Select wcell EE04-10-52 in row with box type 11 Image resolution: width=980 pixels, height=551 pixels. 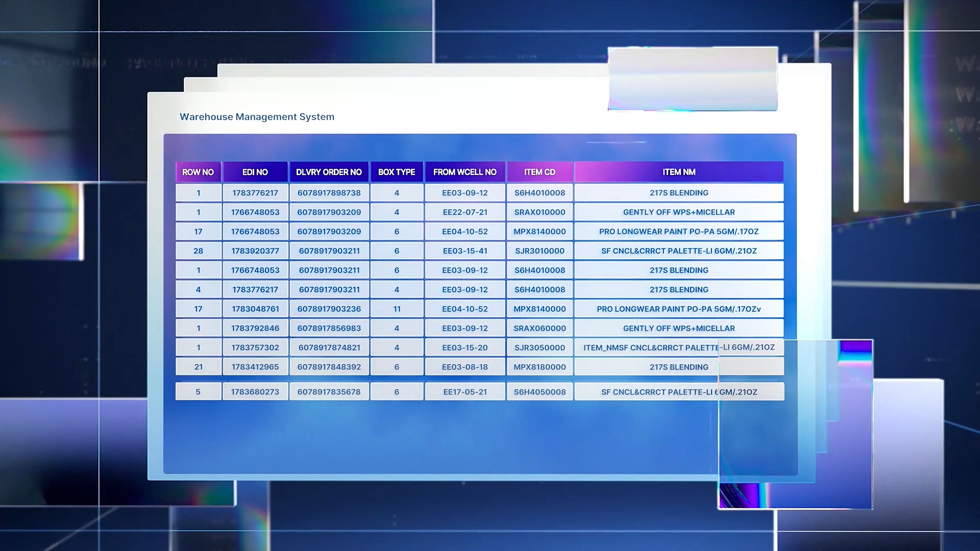click(x=465, y=309)
